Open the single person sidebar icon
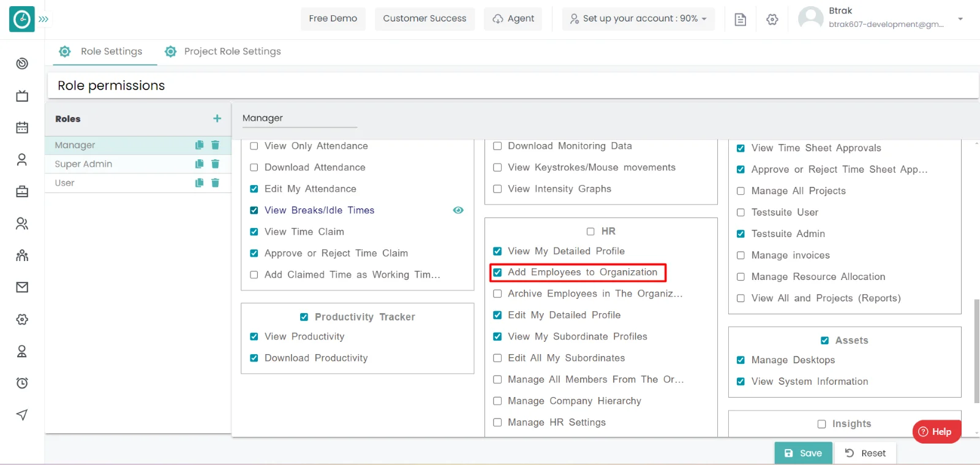Viewport: 980px width, 465px height. (22, 159)
